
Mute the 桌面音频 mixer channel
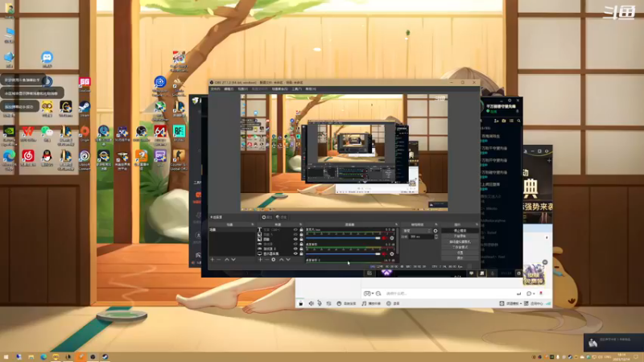tap(384, 254)
